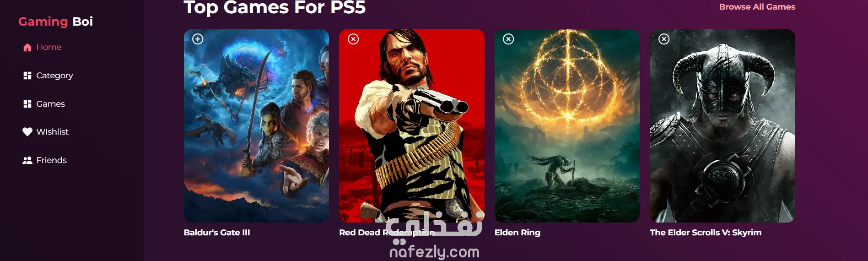Open Elden Ring cover art
868x261 pixels.
567,126
